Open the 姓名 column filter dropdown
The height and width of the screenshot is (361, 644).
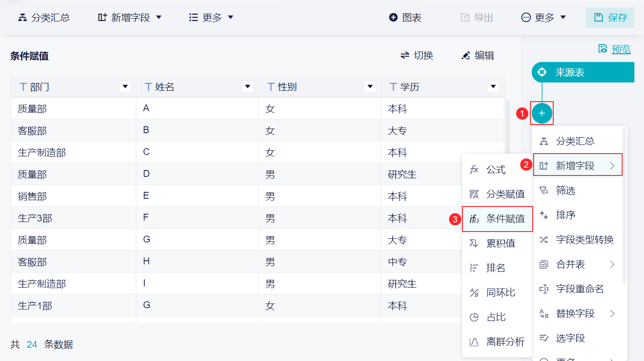pyautogui.click(x=248, y=87)
